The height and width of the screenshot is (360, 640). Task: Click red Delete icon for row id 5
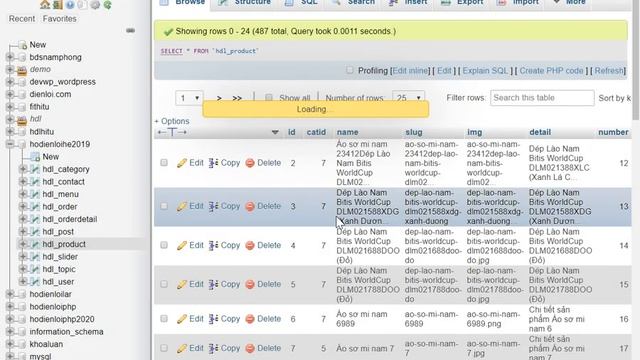[x=250, y=284]
